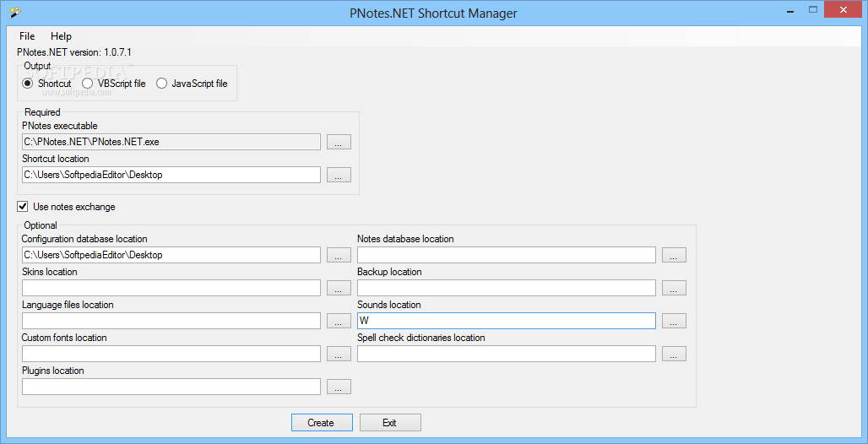
Task: Focus the Backup location field
Action: click(x=507, y=288)
